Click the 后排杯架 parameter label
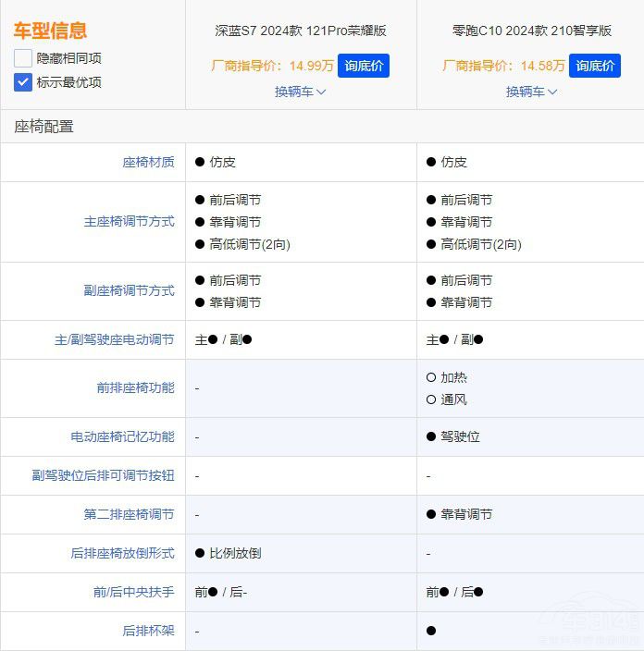This screenshot has height=651, width=644. tap(148, 631)
